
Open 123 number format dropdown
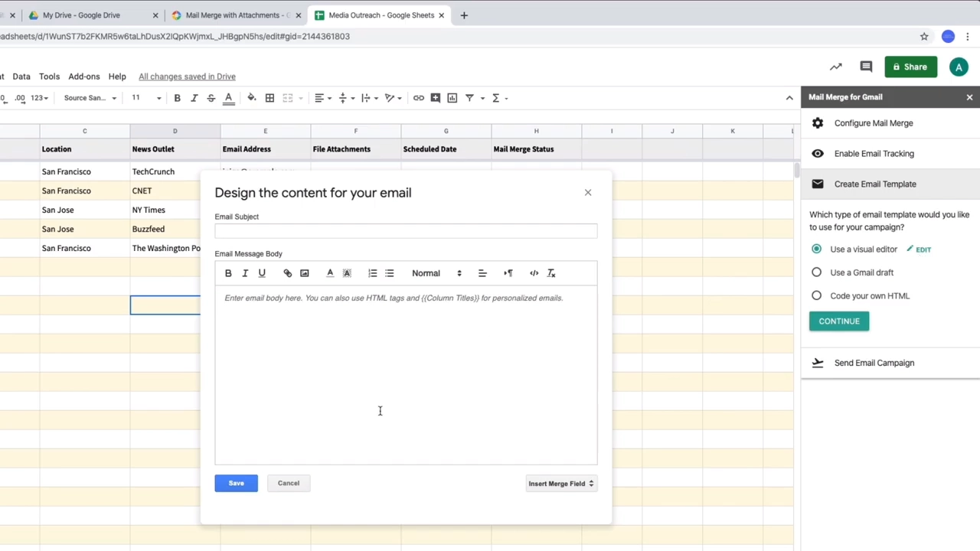coord(40,98)
